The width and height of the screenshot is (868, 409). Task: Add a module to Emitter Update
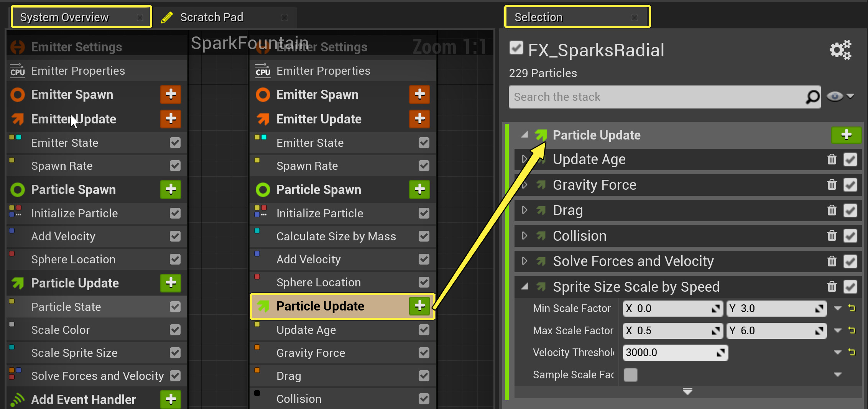171,119
